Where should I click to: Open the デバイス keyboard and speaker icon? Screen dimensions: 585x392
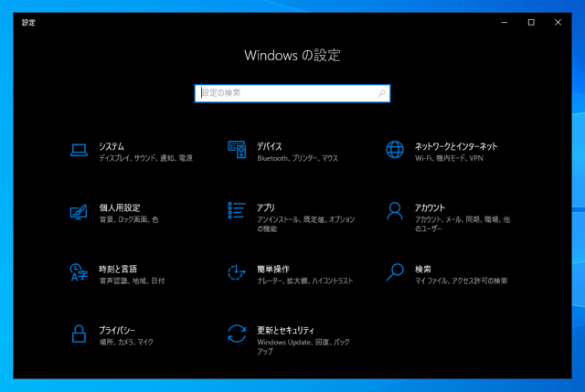click(x=237, y=149)
